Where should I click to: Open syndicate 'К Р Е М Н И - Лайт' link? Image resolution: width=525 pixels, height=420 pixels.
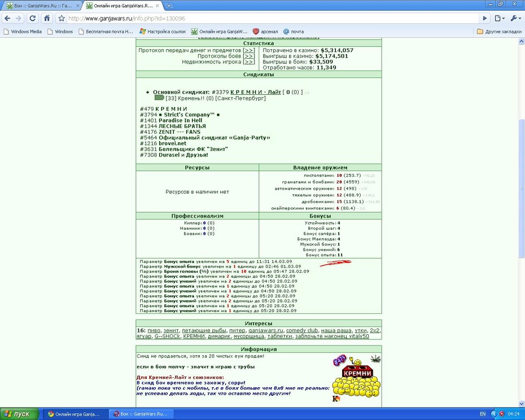tap(256, 92)
